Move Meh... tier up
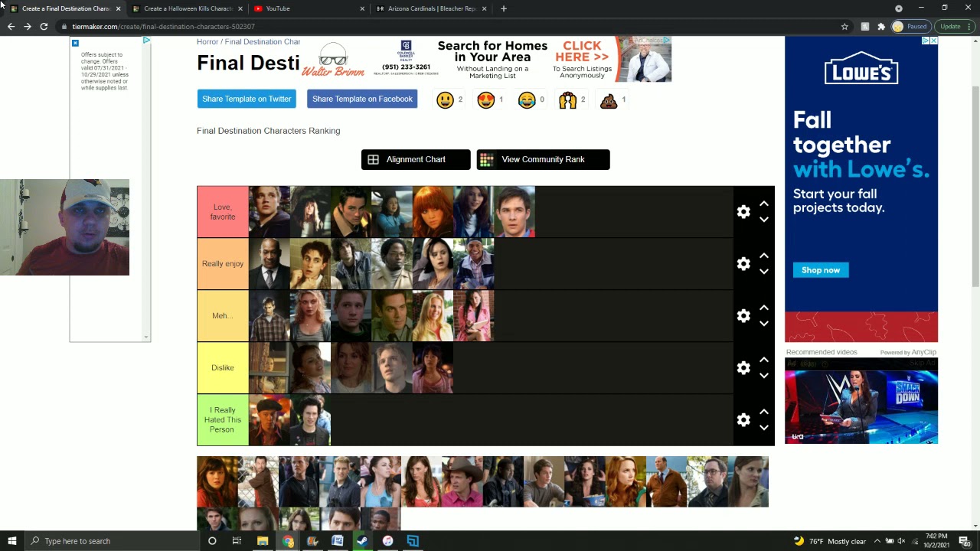980x551 pixels. pyautogui.click(x=763, y=308)
